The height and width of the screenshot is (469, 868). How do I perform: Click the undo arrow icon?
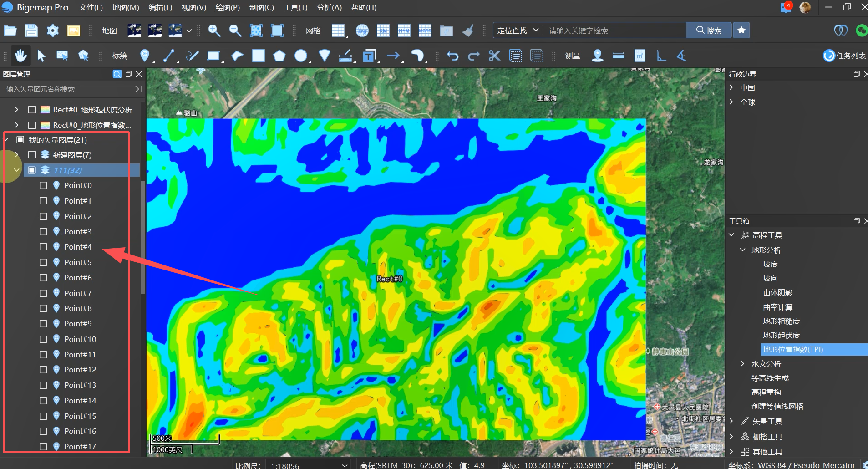click(452, 56)
